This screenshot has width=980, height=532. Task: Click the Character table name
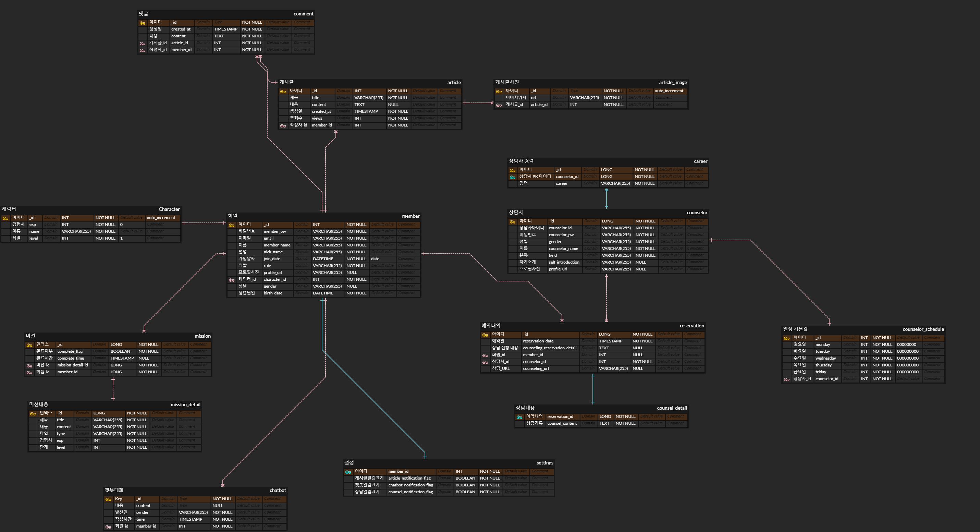pos(169,209)
